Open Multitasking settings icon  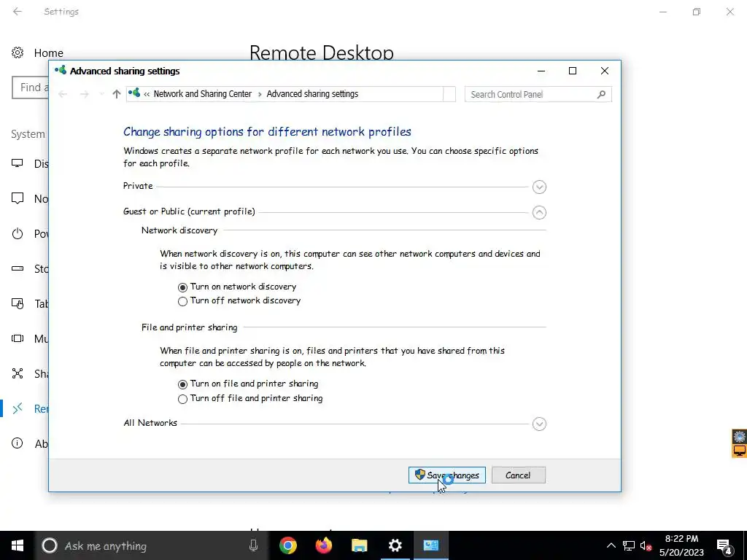(18, 338)
